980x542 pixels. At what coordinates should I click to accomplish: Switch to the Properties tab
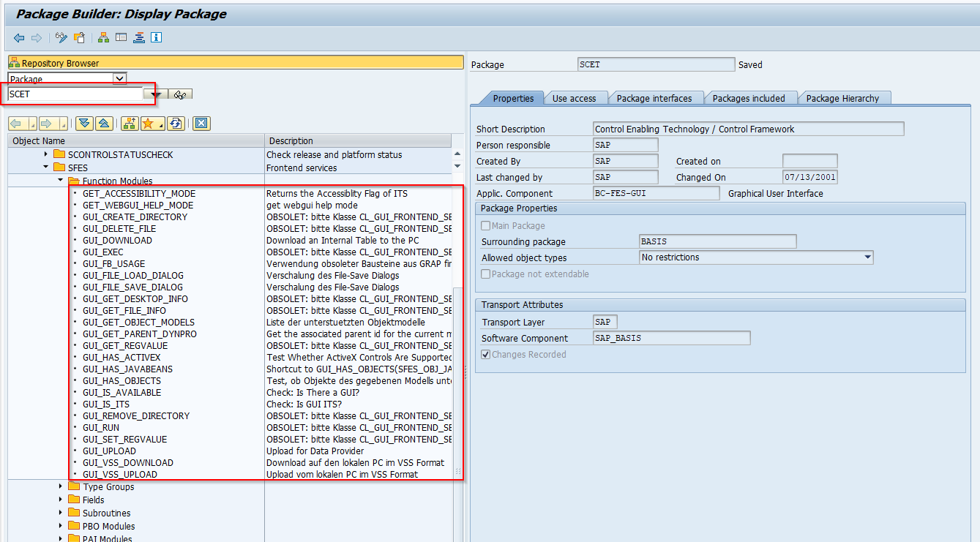512,98
